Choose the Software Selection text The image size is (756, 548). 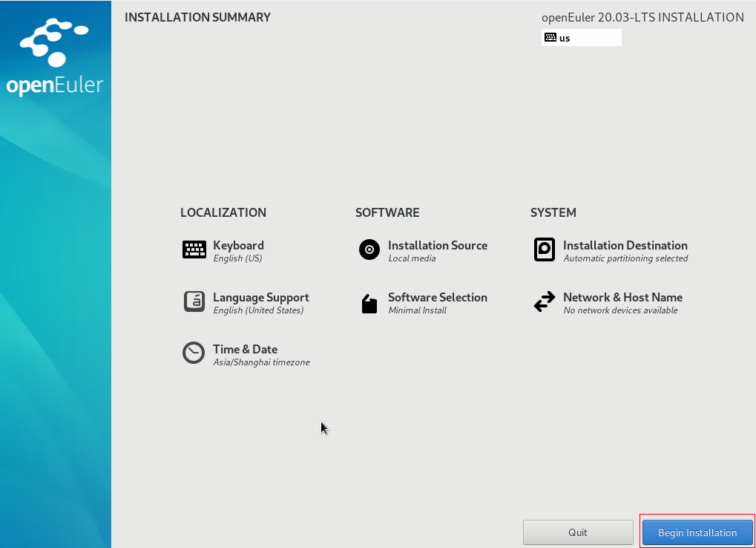(x=438, y=298)
